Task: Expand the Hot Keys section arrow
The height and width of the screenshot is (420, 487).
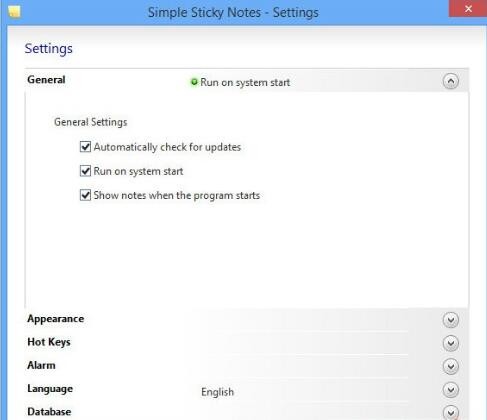Action: pyautogui.click(x=451, y=343)
